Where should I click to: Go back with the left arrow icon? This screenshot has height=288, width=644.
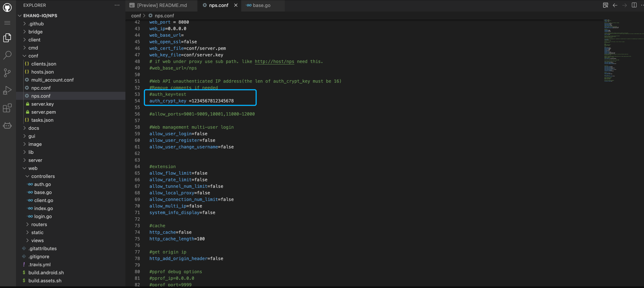pos(615,5)
